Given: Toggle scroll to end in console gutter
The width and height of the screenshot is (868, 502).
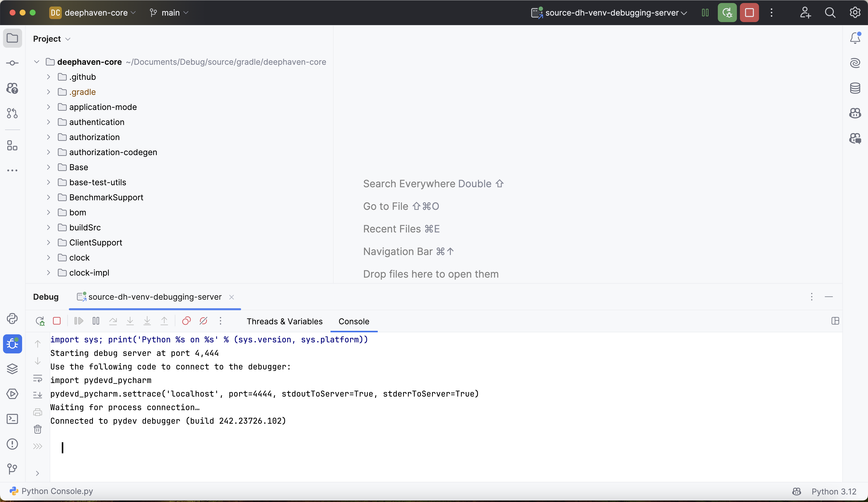Looking at the screenshot, I should (x=37, y=395).
